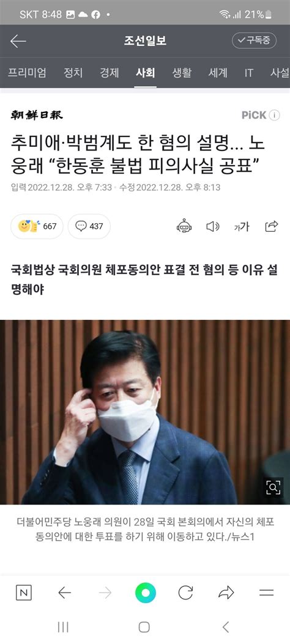Tap the green circle search button
This screenshot has height=644, width=290.
coord(146,593)
